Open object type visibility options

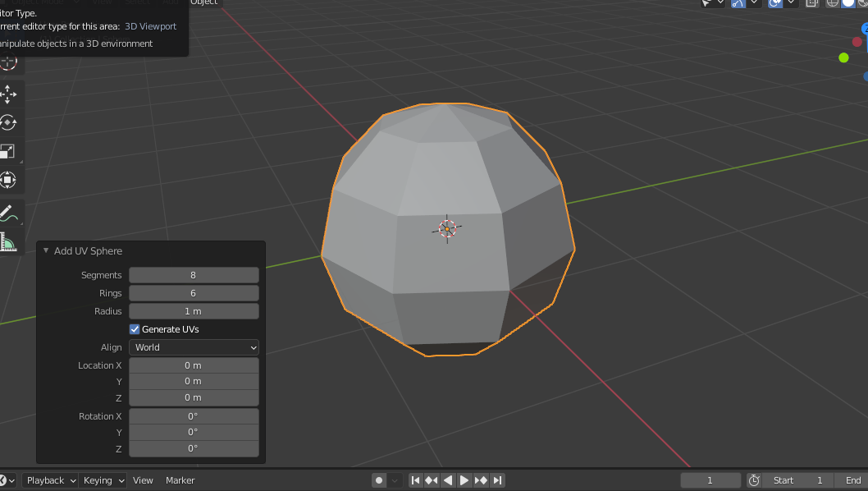point(706,3)
